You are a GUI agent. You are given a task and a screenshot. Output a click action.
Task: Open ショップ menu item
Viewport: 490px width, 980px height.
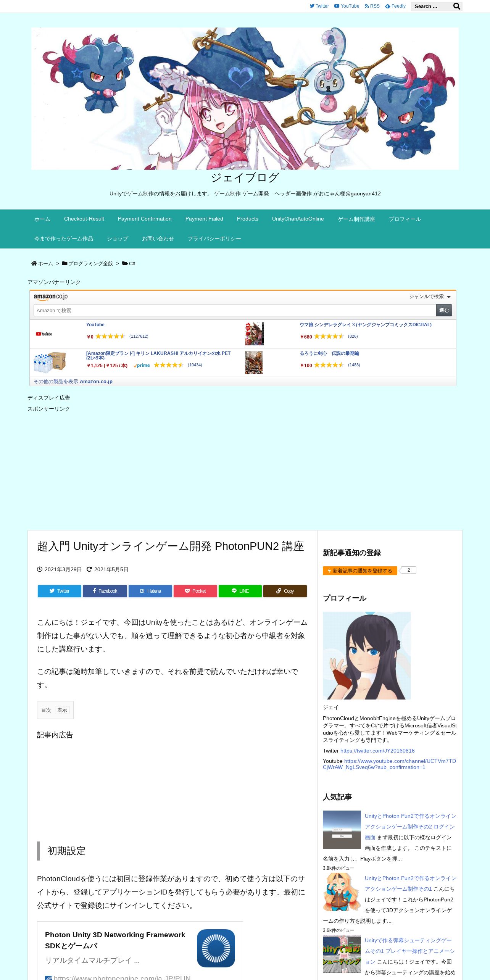118,239
